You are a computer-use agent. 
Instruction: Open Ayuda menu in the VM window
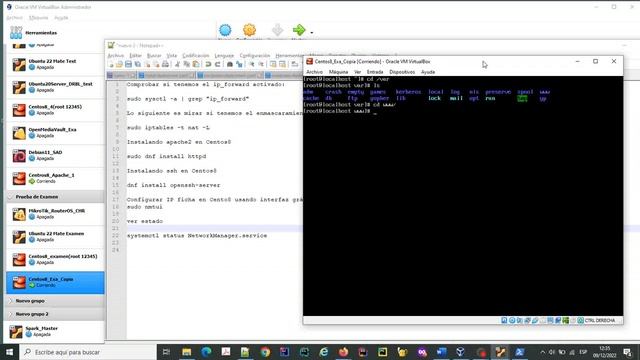(x=428, y=72)
